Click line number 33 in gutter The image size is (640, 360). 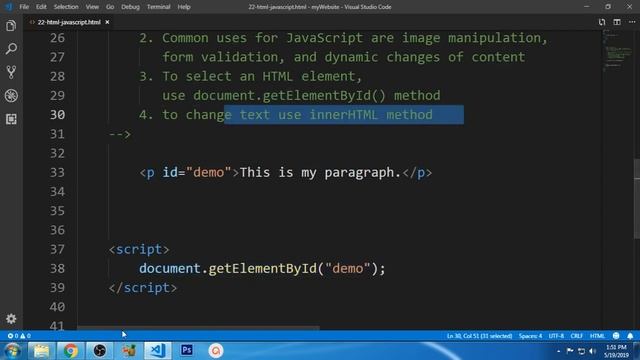tap(57, 172)
